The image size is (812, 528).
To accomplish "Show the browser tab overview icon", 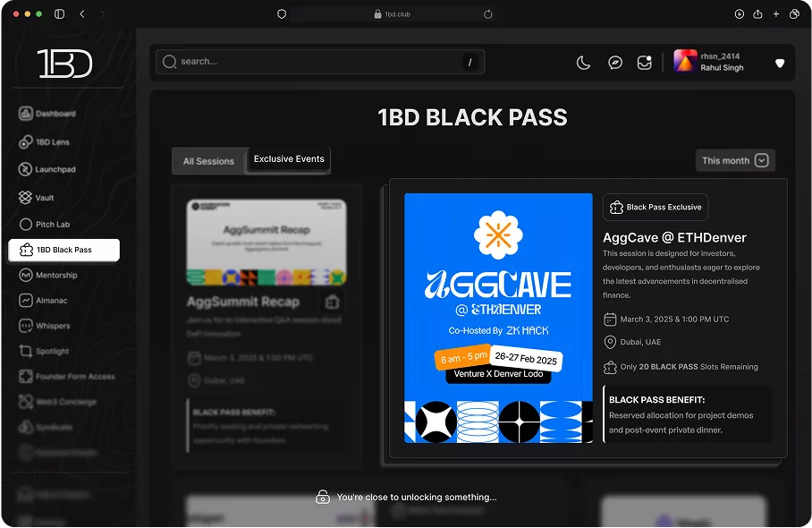I will pos(794,14).
